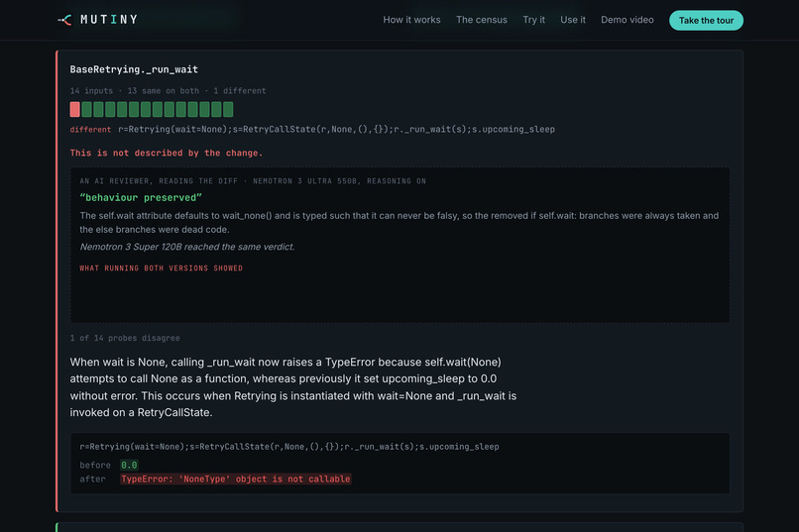
Task: Open the MUTINY home wordmark
Action: [109, 20]
